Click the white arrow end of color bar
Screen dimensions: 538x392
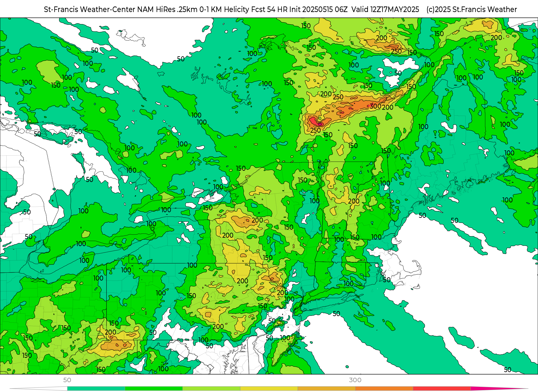point(38,388)
